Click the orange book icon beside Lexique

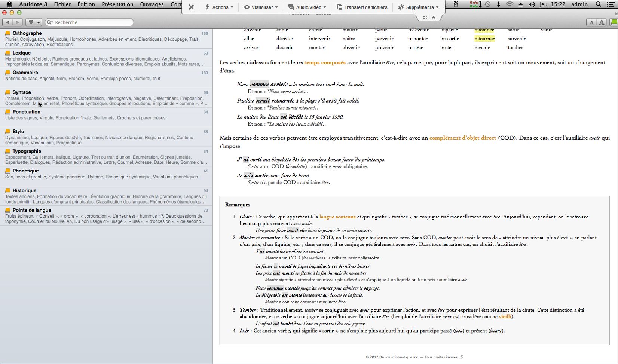click(8, 53)
